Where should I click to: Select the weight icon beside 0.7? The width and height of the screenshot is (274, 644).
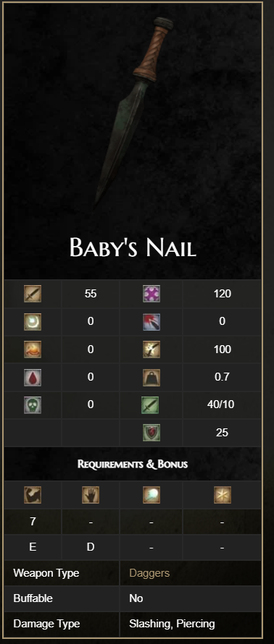click(x=151, y=377)
